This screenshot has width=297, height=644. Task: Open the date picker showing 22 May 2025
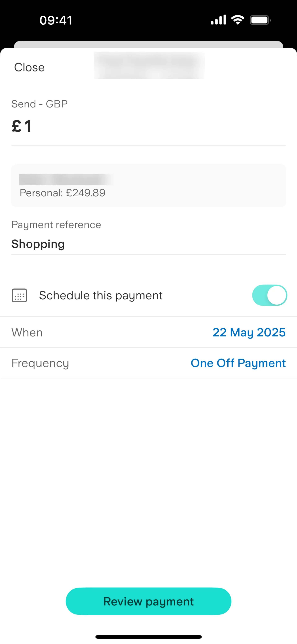point(249,332)
